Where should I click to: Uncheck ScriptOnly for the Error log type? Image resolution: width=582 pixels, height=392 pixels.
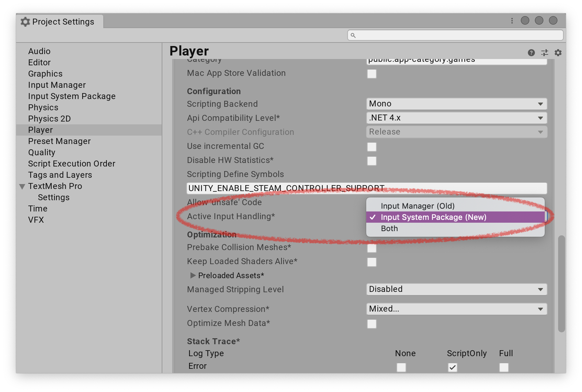tap(453, 367)
